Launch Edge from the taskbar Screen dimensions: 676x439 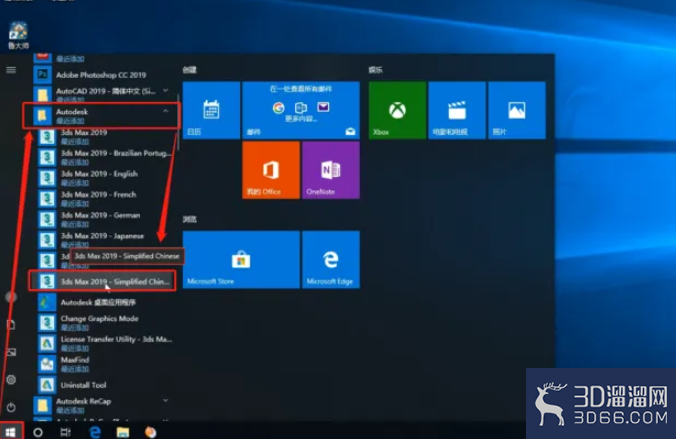(x=95, y=432)
